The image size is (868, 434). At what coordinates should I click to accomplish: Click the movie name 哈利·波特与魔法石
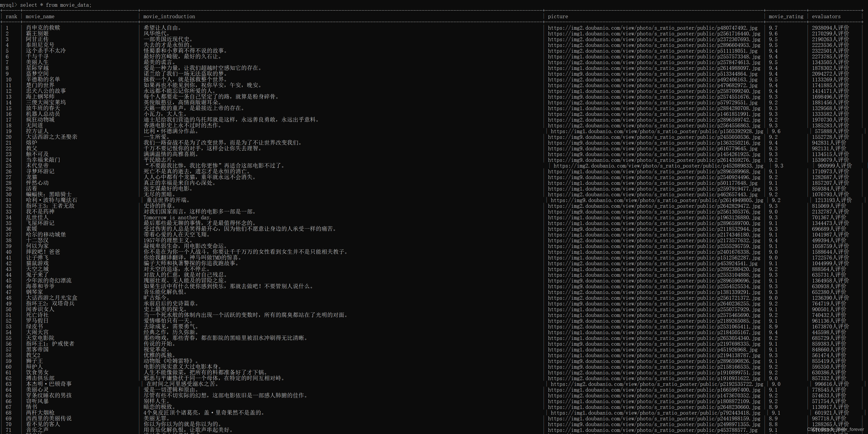[52, 200]
